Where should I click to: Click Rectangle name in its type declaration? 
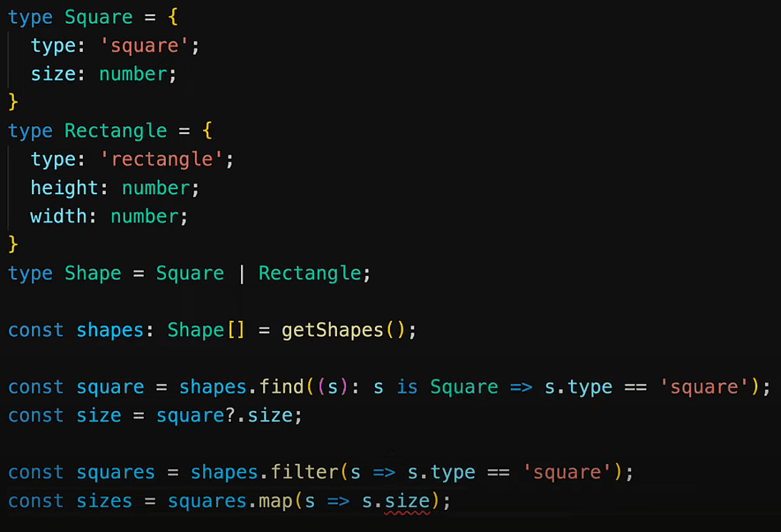coord(116,131)
